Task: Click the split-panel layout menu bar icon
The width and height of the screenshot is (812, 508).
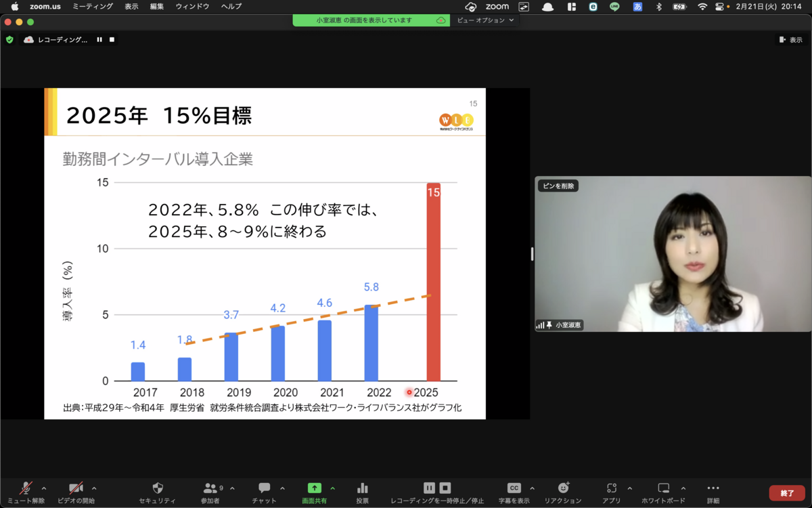Action: click(572, 6)
